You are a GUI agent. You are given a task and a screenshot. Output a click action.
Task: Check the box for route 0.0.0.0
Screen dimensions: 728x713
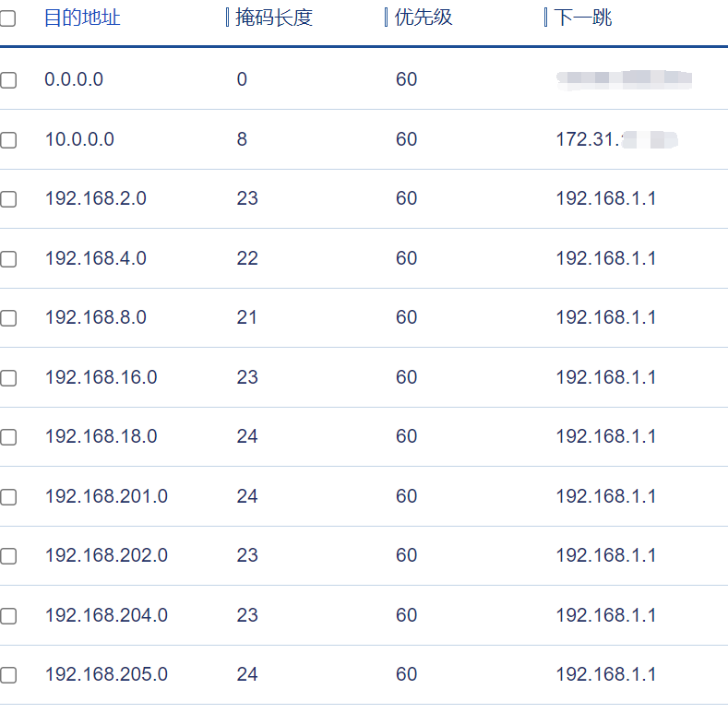coord(8,80)
